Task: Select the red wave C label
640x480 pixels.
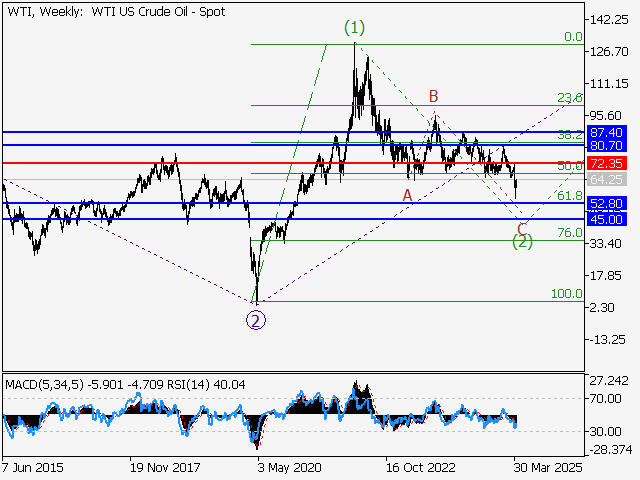Action: (x=522, y=226)
